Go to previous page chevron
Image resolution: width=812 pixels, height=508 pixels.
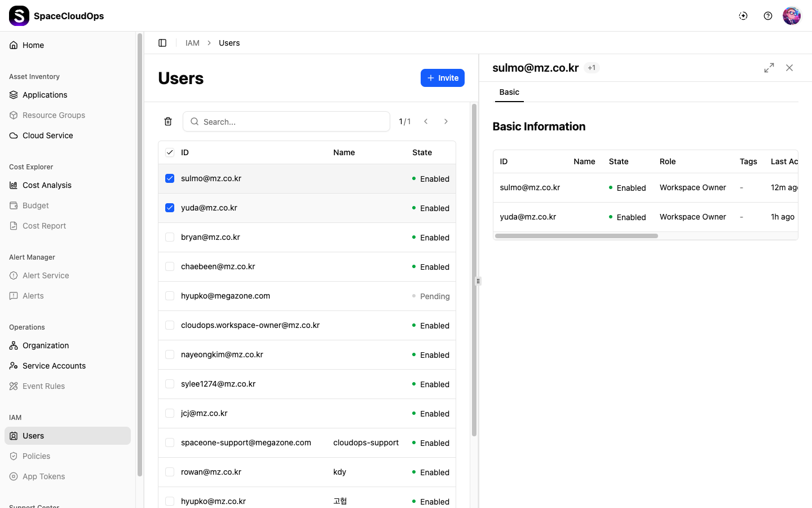pos(426,121)
